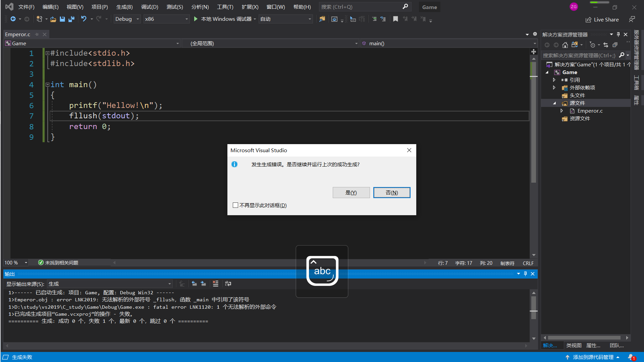Click the Live Share button

[x=602, y=19]
